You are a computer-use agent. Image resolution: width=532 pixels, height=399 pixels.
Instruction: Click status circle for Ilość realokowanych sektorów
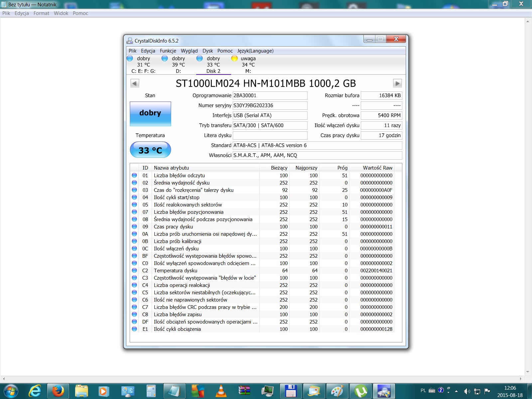click(x=134, y=204)
